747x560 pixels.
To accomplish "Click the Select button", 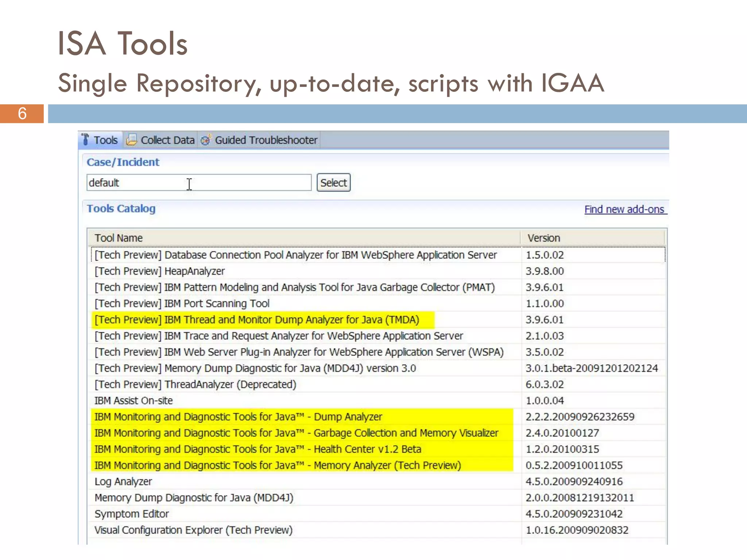I will (x=333, y=182).
